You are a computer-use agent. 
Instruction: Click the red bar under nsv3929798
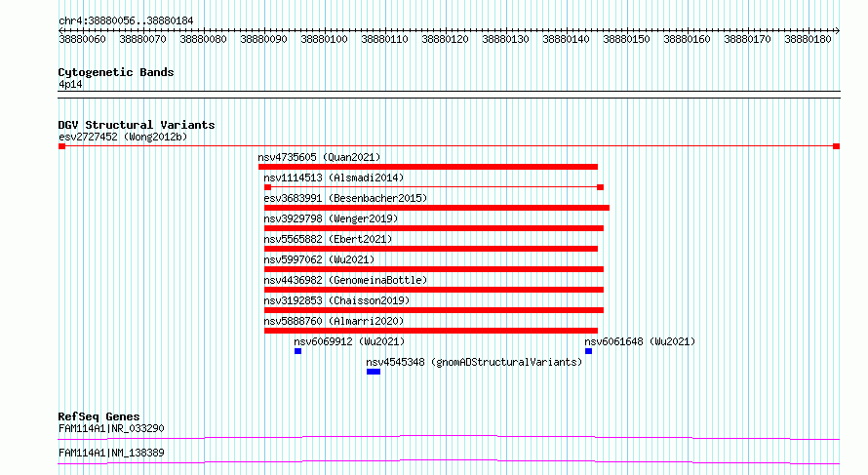434,228
